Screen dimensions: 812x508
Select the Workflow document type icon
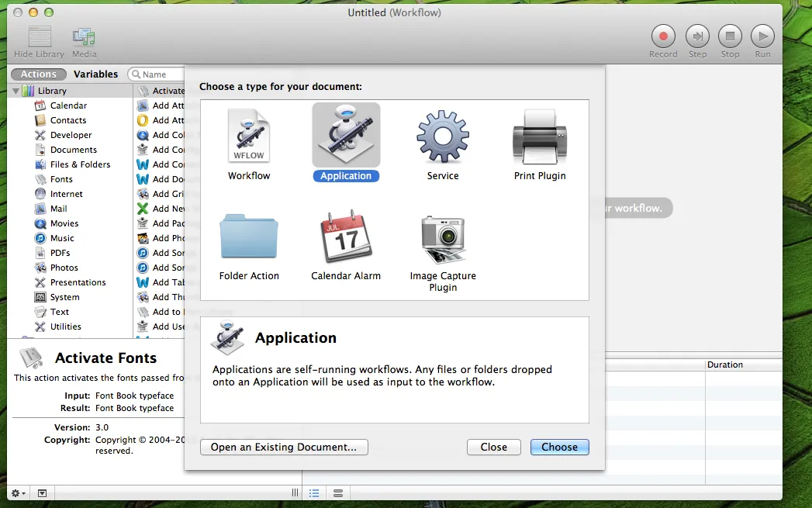point(248,135)
